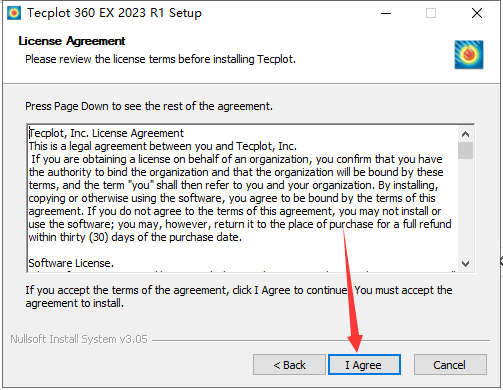Open the system menu via title bar Tecplot icon
Viewport: 503px width, 390px height.
pos(14,13)
